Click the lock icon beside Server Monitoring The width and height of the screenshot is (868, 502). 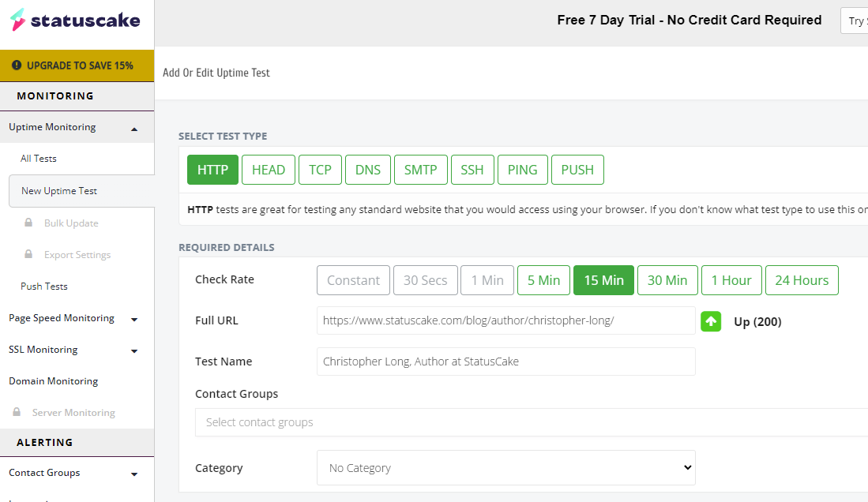17,412
